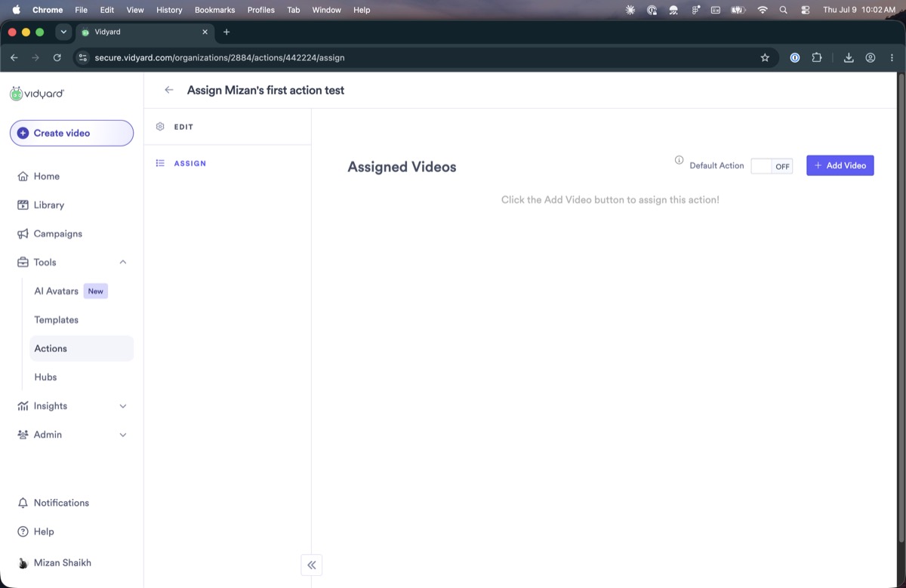Viewport: 906px width, 588px height.
Task: Go to Home in sidebar
Action: pos(72,176)
